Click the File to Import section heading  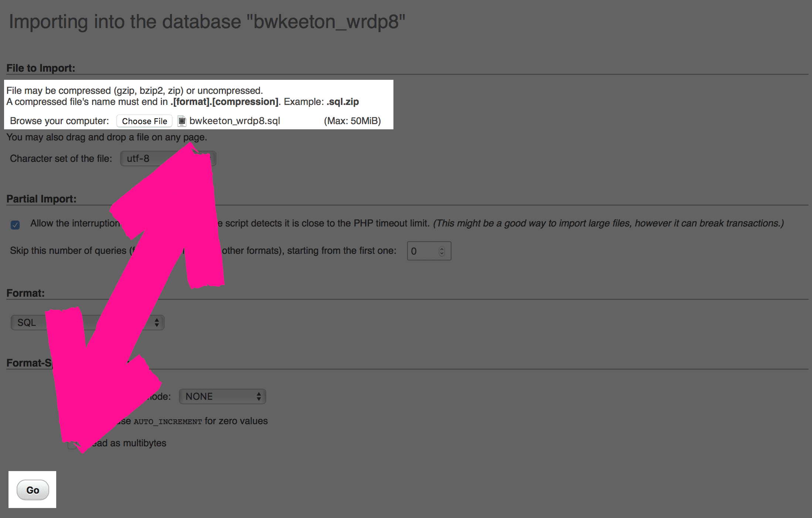tap(41, 68)
